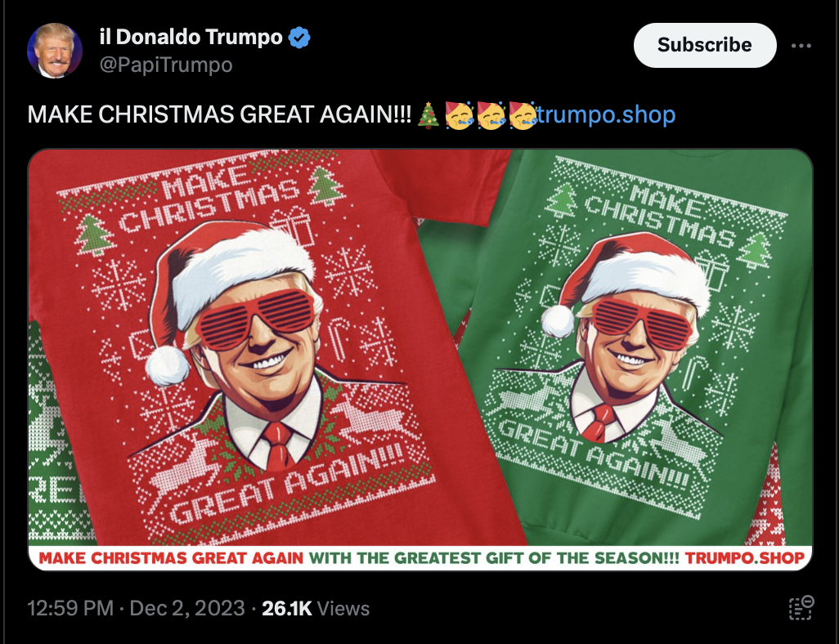Click the verified blue checkmark badge

299,38
